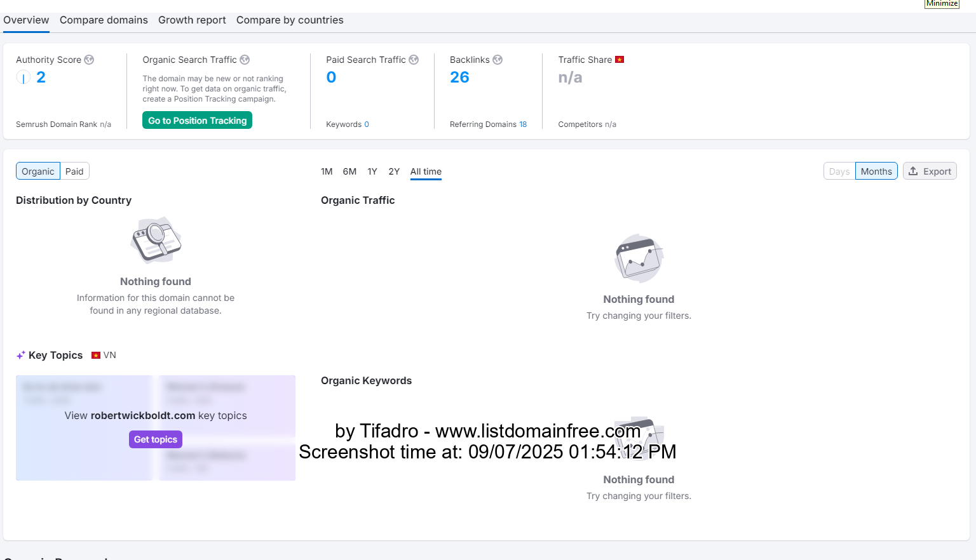Click the globe icon next to Backlinks
976x560 pixels.
click(x=498, y=60)
